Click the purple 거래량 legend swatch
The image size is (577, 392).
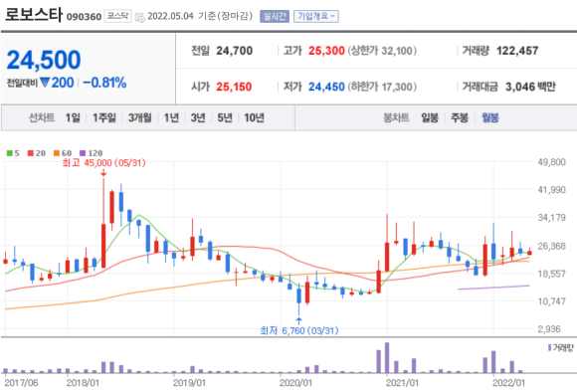click(x=550, y=347)
